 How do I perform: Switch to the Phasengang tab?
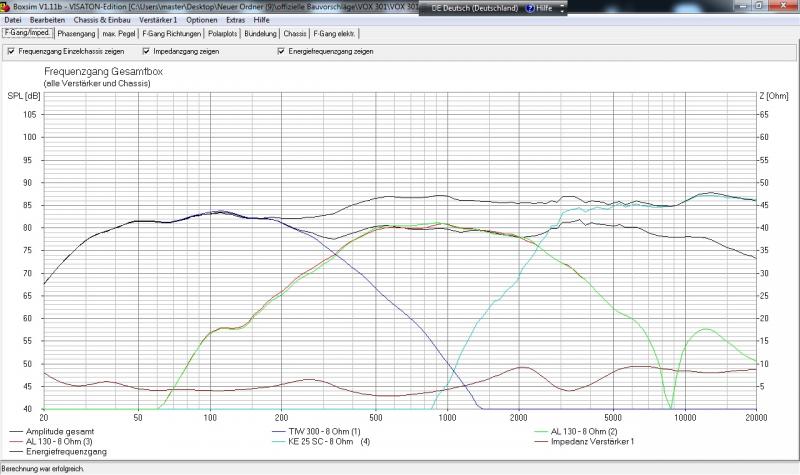(77, 33)
